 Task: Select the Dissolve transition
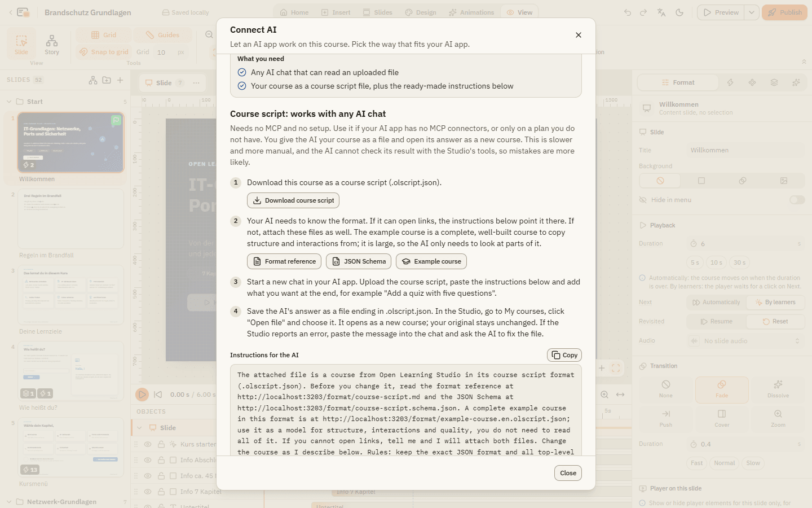click(x=778, y=389)
